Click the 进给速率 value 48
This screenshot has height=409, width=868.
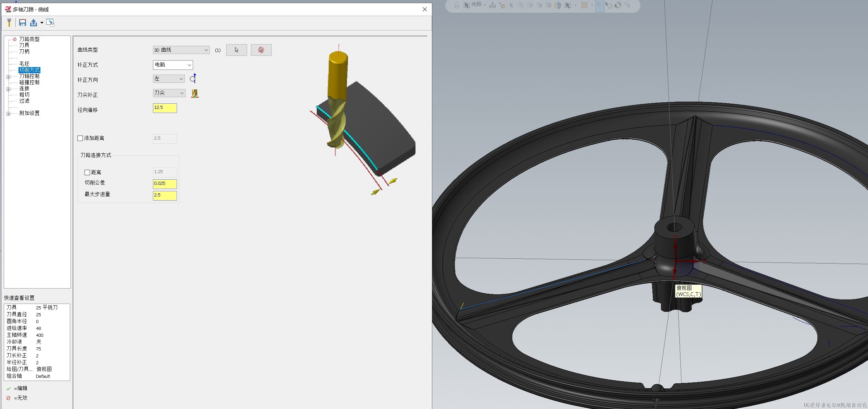click(38, 328)
